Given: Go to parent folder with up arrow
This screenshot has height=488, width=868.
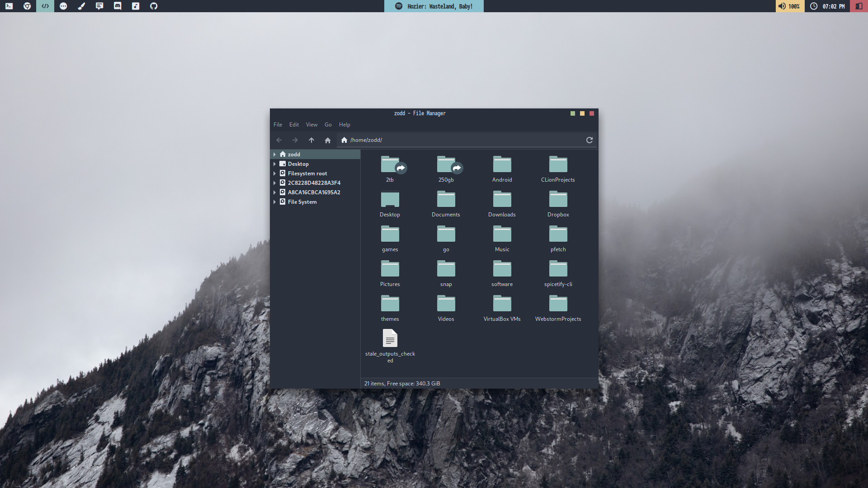Looking at the screenshot, I should pos(311,140).
